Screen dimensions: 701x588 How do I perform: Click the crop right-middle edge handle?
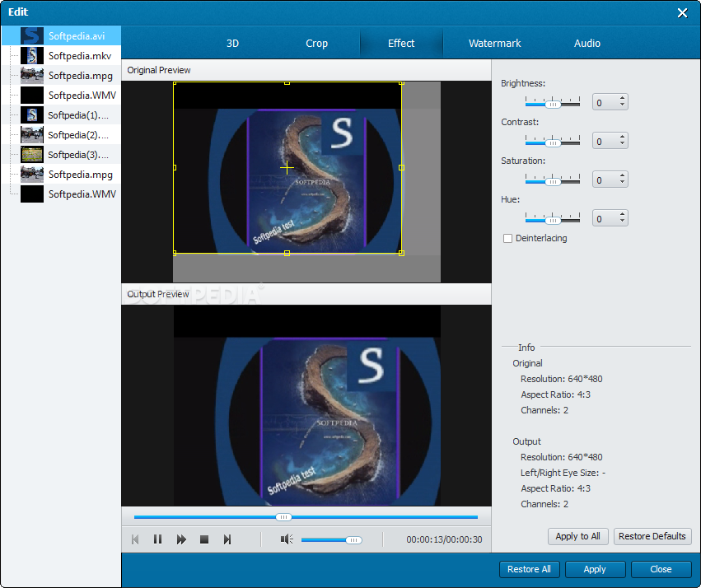pyautogui.click(x=401, y=167)
